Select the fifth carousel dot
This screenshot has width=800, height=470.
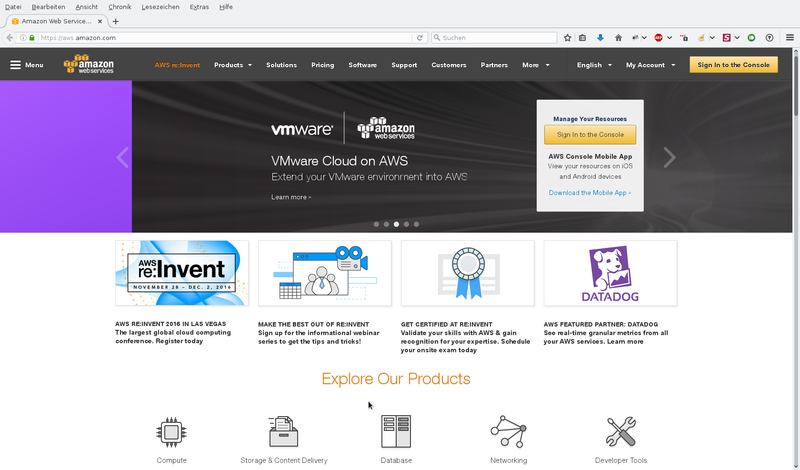click(x=416, y=225)
